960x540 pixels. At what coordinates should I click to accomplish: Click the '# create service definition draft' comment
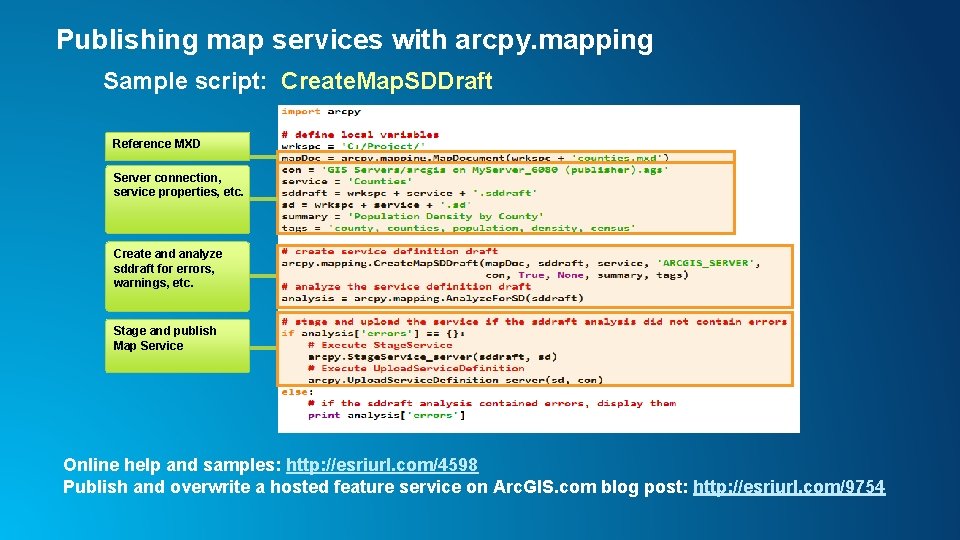click(390, 251)
